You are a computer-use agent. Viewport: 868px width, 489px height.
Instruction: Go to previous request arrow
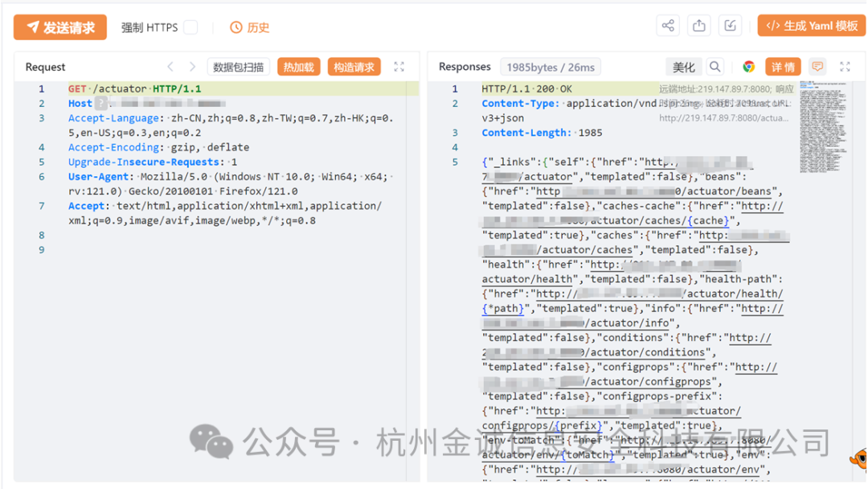click(x=170, y=67)
